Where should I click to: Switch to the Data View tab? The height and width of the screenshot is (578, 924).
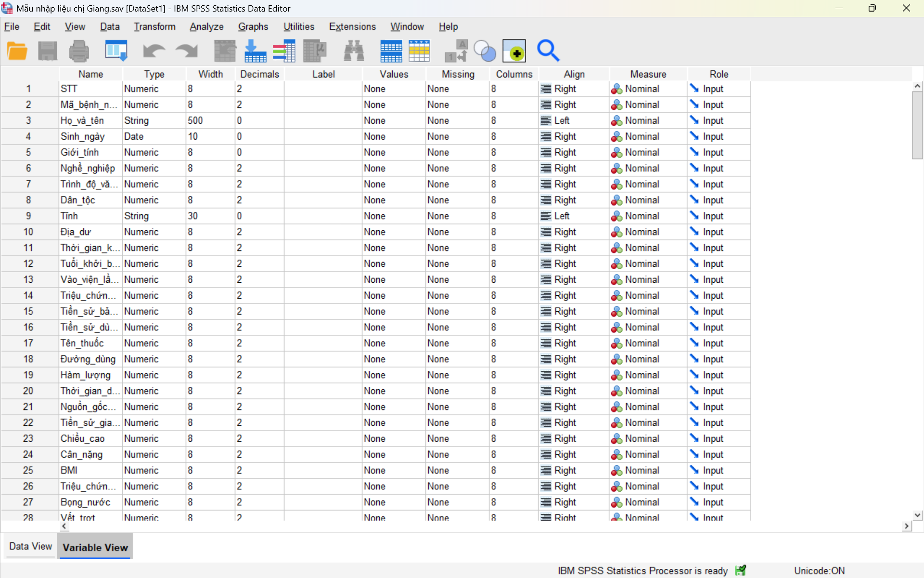coord(30,546)
